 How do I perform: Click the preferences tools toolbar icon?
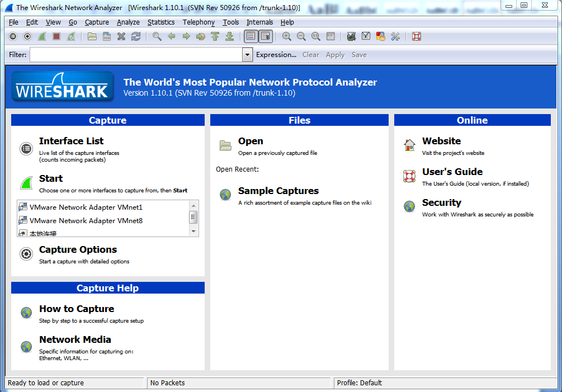[x=395, y=36]
